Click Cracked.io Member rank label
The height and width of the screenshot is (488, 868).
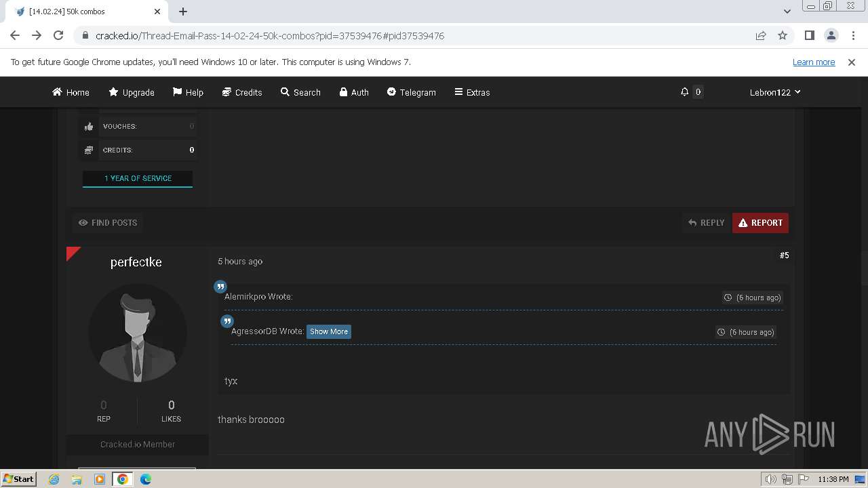[x=138, y=445]
